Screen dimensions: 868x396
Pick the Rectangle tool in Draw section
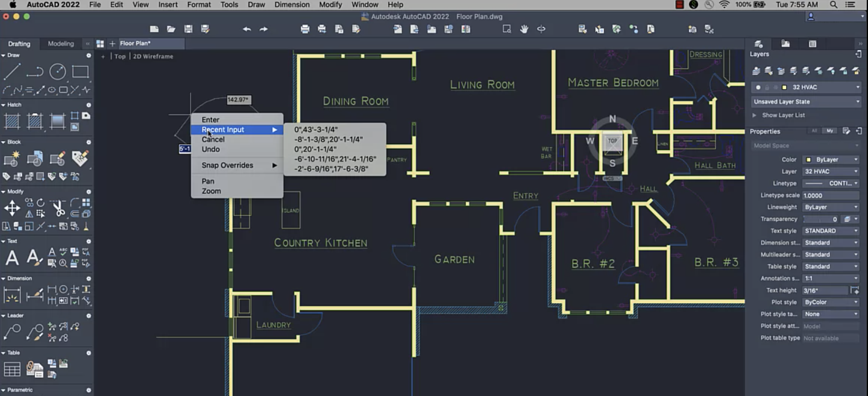pos(80,72)
